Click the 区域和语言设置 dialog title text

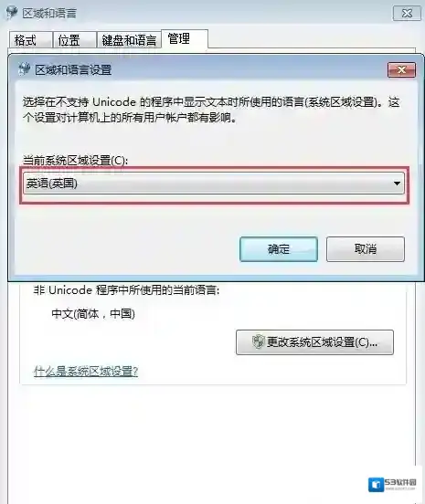[73, 69]
